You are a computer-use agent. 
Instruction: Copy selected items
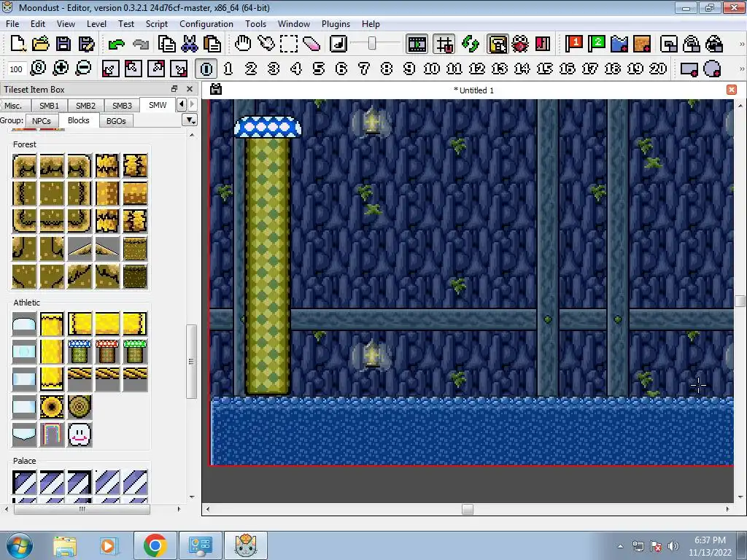pos(167,44)
